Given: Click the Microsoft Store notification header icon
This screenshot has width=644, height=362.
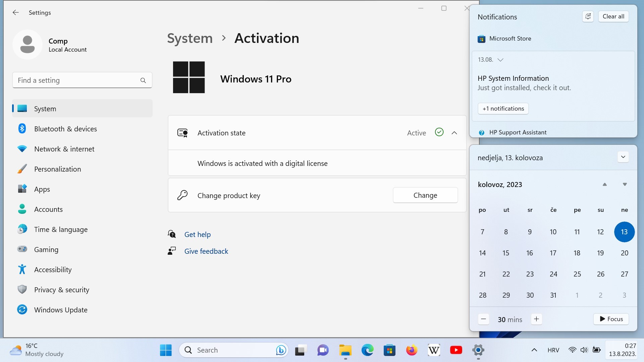Looking at the screenshot, I should tap(481, 39).
